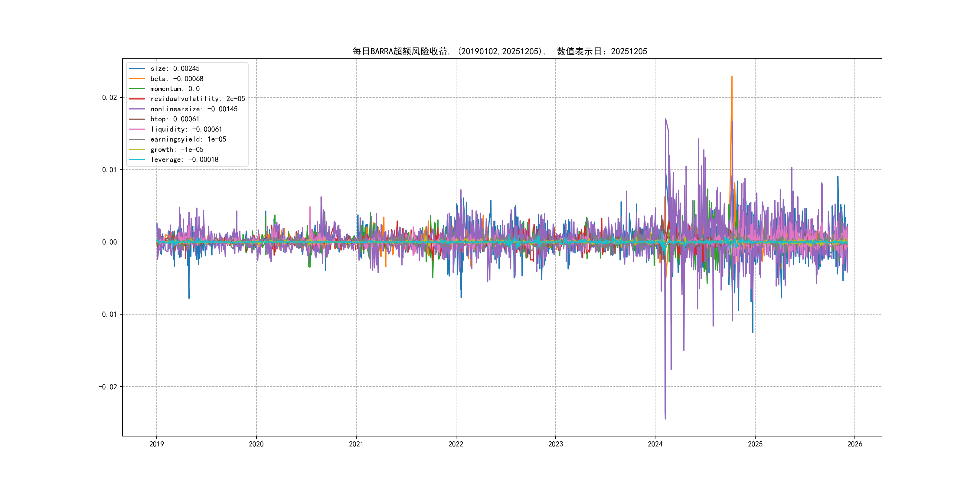Click the -0.02 y-axis tick label
This screenshot has height=490, width=980.
[108, 387]
